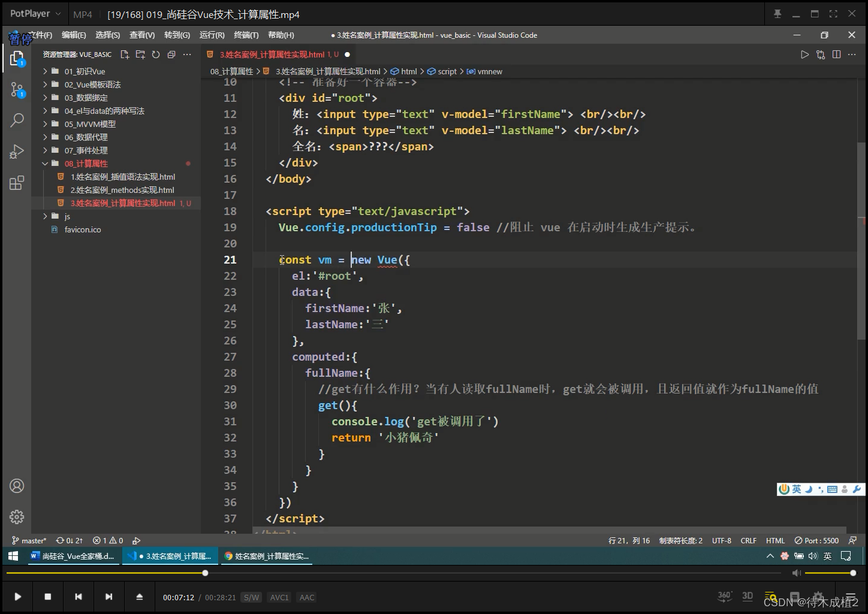
Task: Jump to next video in playlist
Action: click(x=108, y=597)
